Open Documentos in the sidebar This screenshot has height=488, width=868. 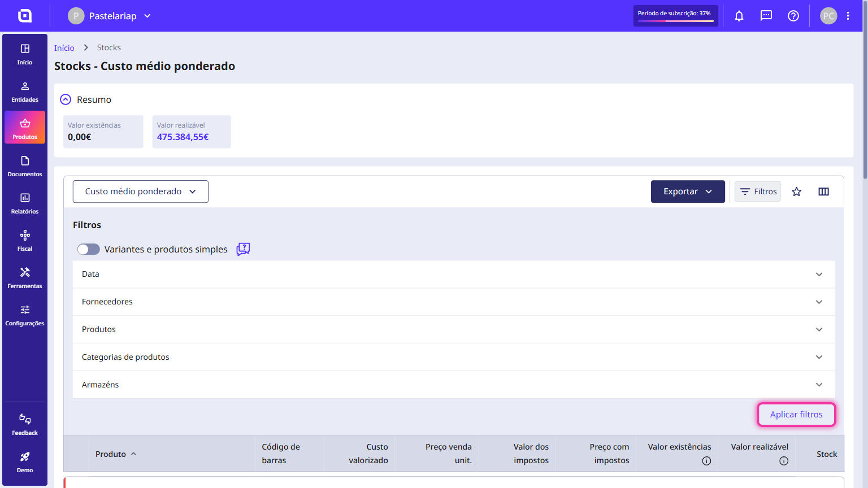[25, 167]
